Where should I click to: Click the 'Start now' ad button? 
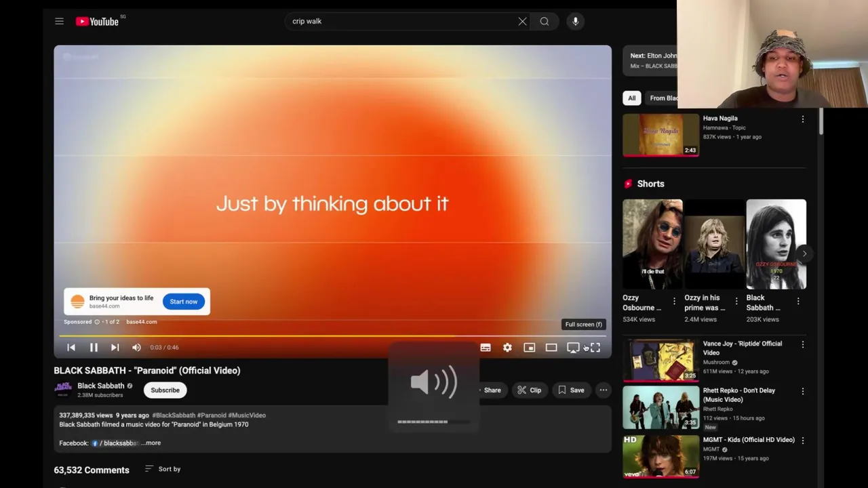(x=183, y=302)
